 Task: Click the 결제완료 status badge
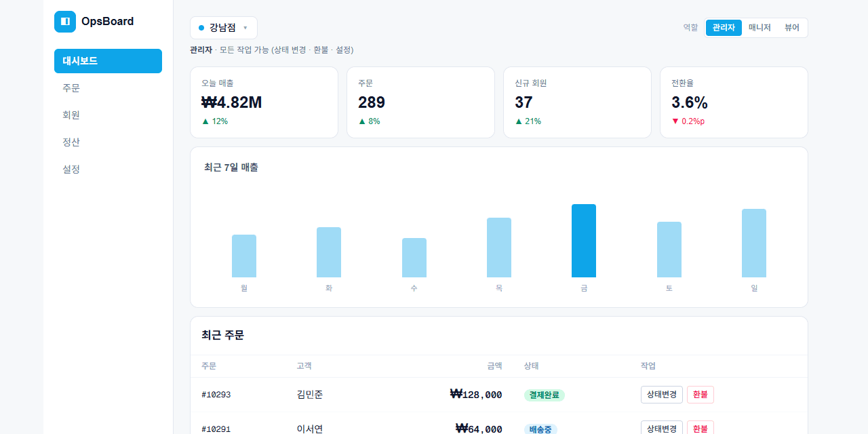click(x=545, y=395)
